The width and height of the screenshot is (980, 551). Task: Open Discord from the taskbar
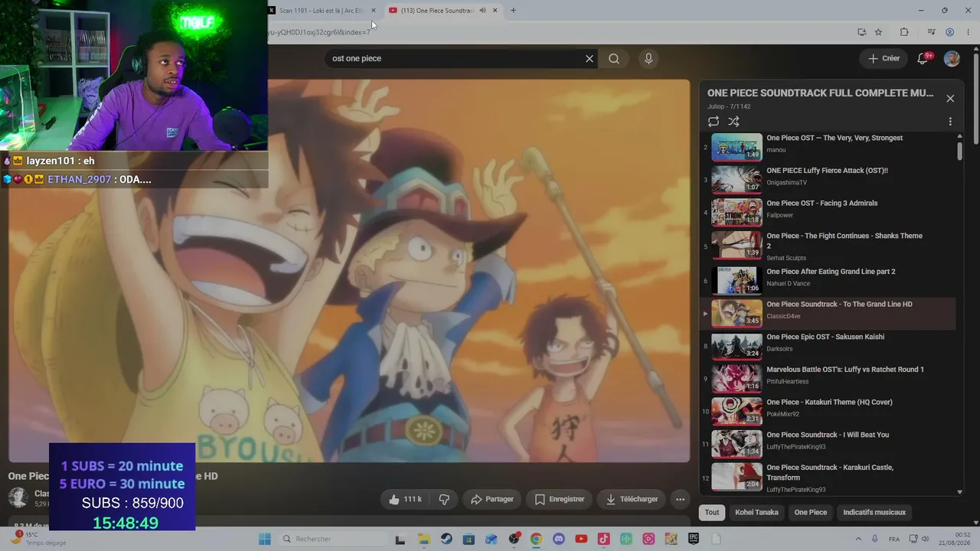558,539
